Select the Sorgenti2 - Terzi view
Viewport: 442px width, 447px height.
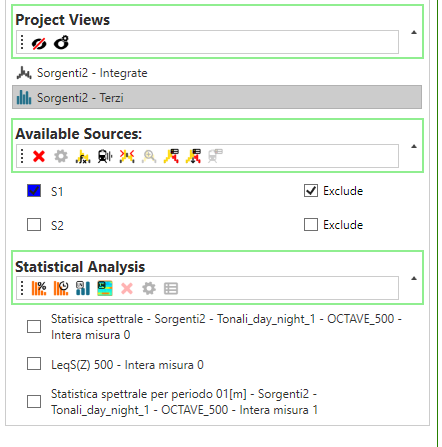(x=217, y=97)
